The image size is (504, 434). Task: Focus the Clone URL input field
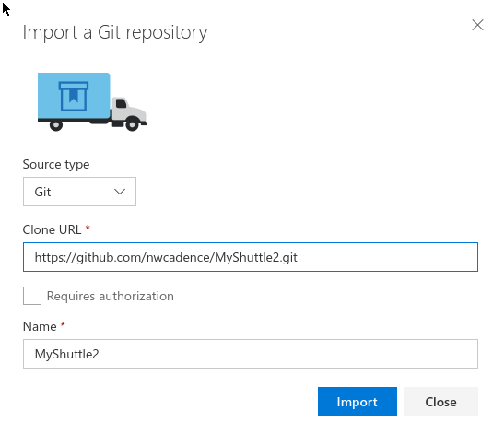[251, 257]
